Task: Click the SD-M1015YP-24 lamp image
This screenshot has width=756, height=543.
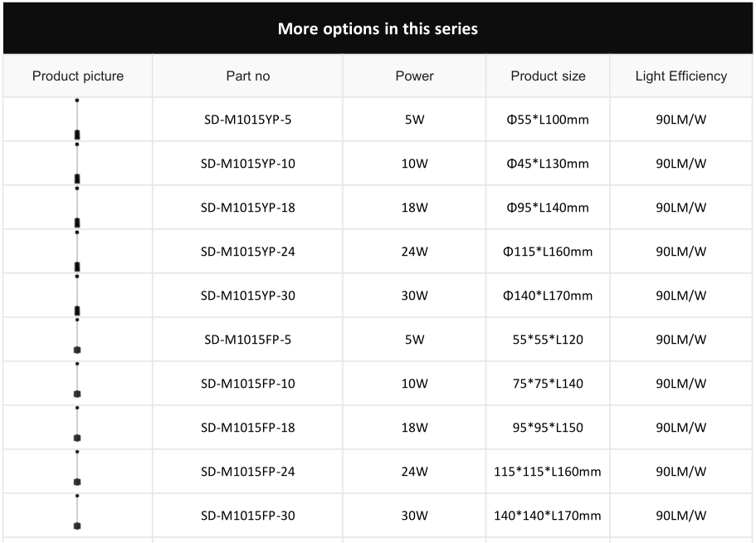Action: coord(77,252)
